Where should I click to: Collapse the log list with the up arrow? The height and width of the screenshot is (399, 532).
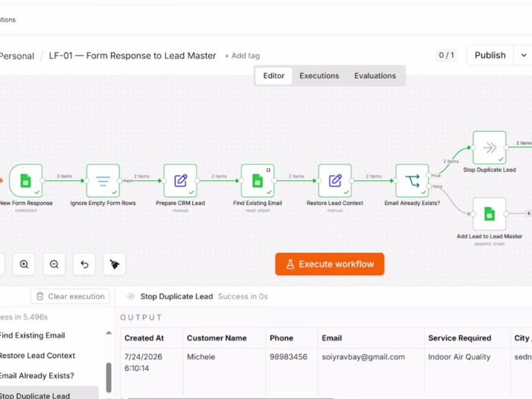click(x=109, y=333)
